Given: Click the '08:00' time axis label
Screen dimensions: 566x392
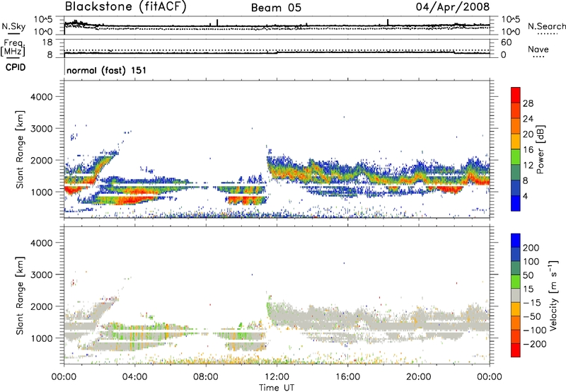Looking at the screenshot, I should point(206,377).
